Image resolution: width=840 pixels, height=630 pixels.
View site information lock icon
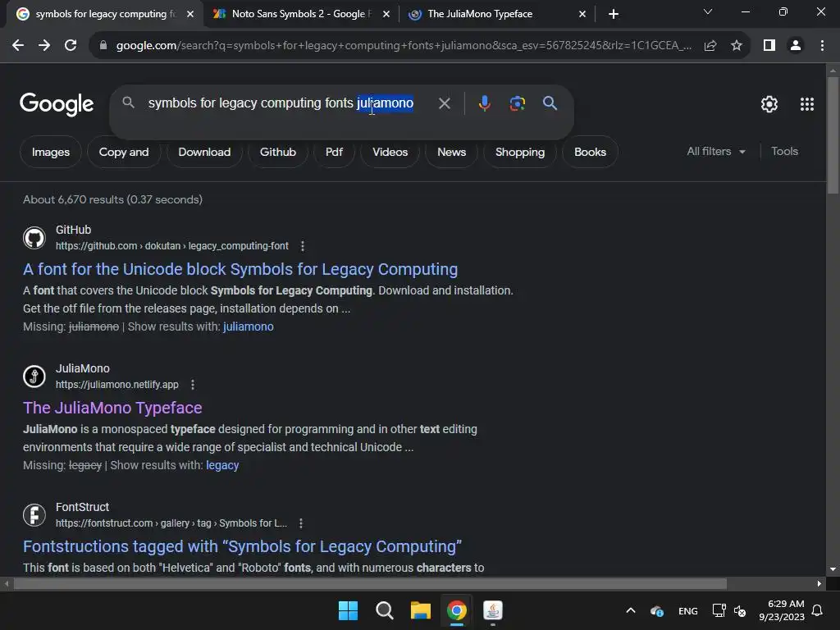pos(103,46)
